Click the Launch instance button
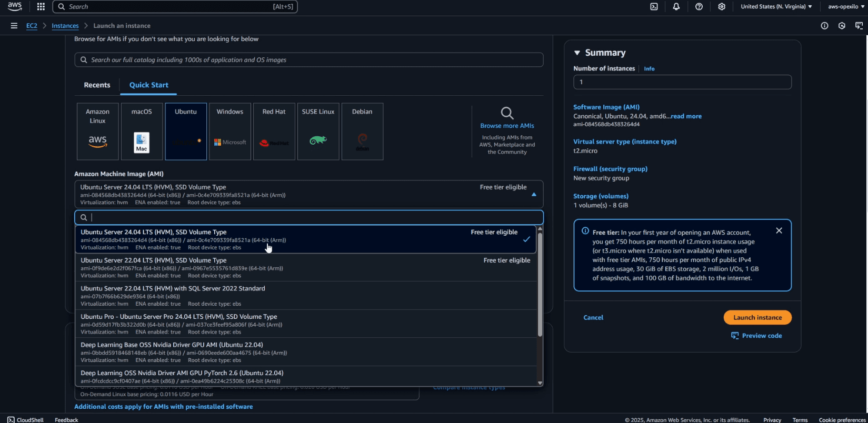 [757, 317]
